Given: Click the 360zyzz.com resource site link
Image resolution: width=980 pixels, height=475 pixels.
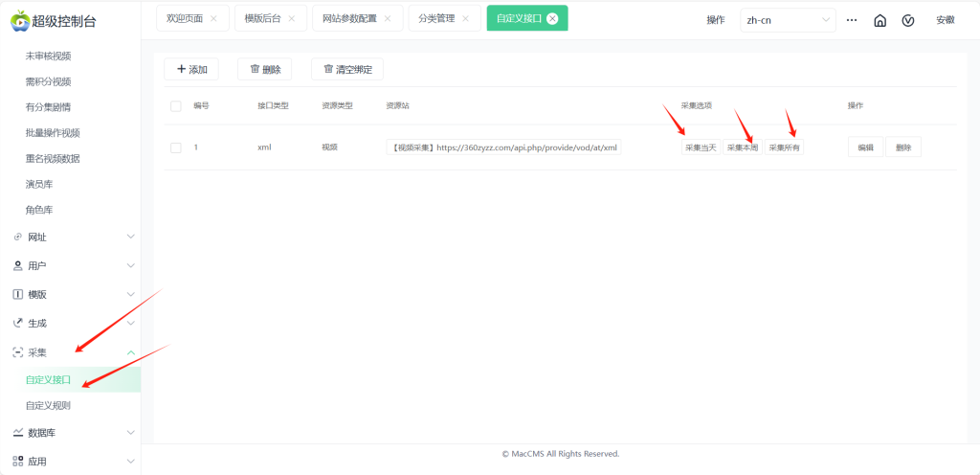Looking at the screenshot, I should point(503,147).
